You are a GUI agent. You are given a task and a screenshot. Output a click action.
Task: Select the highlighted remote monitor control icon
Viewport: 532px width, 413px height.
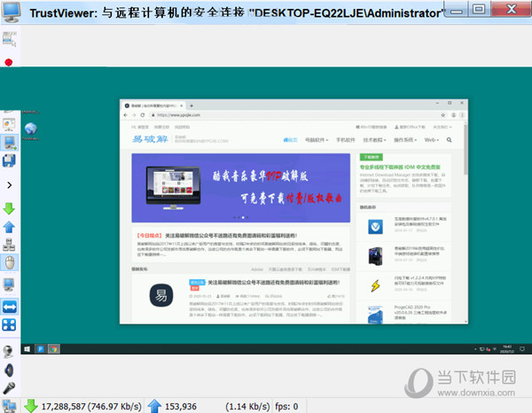pyautogui.click(x=10, y=143)
